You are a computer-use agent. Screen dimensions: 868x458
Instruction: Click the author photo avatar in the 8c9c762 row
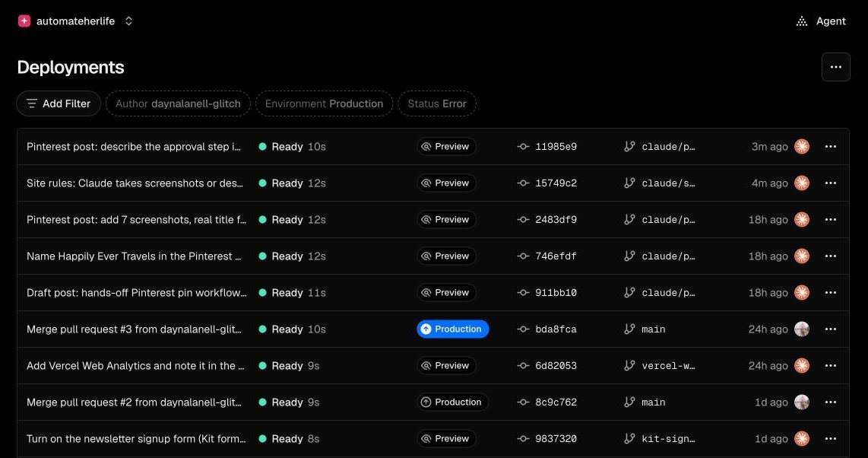802,402
